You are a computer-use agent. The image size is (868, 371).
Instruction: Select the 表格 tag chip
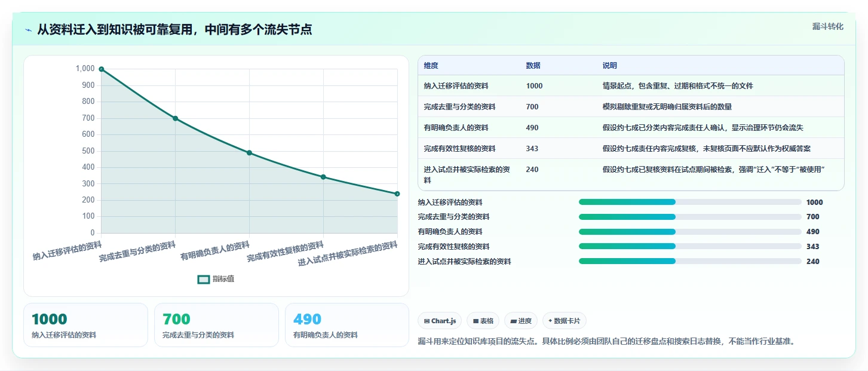483,321
